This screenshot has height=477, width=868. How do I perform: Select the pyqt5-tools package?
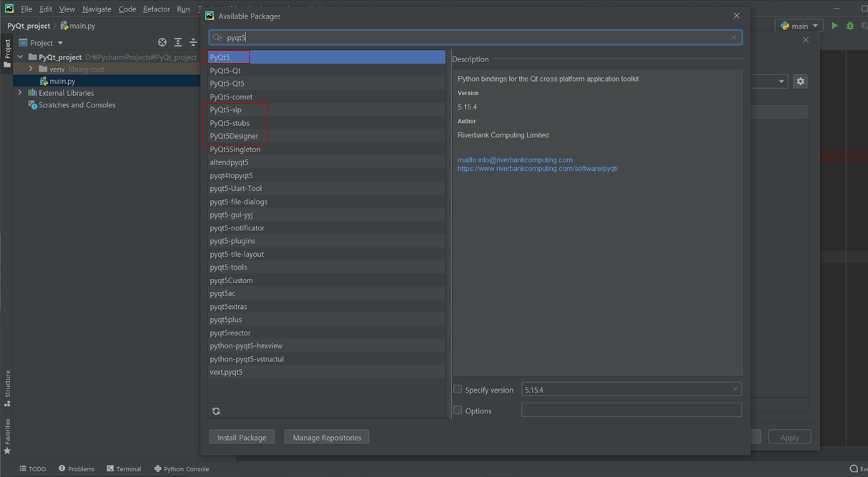327,267
